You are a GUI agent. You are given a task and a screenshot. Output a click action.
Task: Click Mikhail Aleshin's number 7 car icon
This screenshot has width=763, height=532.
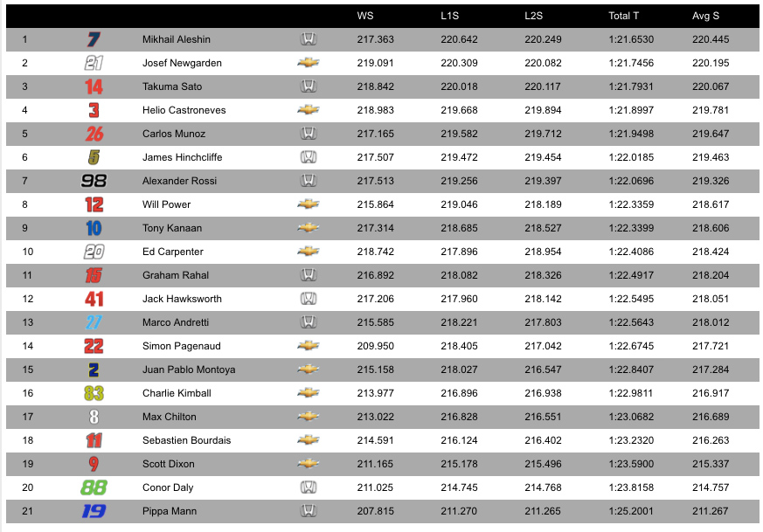click(x=94, y=39)
